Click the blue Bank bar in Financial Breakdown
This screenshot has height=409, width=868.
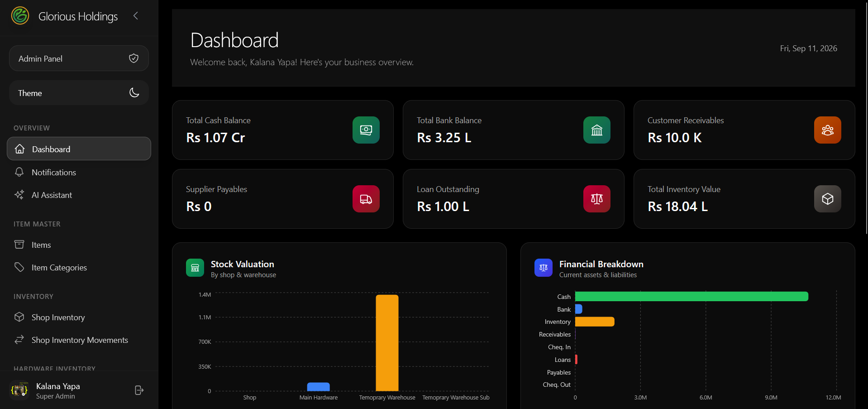pyautogui.click(x=578, y=309)
